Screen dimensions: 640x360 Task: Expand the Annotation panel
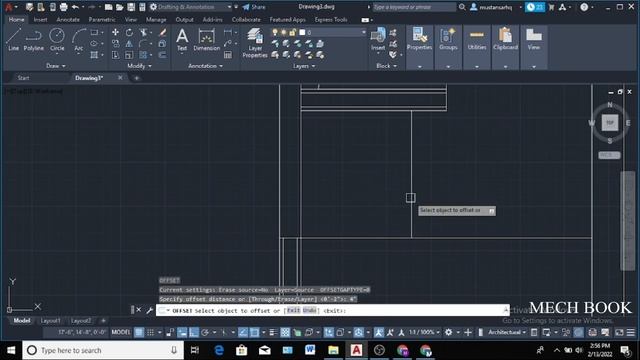click(205, 66)
